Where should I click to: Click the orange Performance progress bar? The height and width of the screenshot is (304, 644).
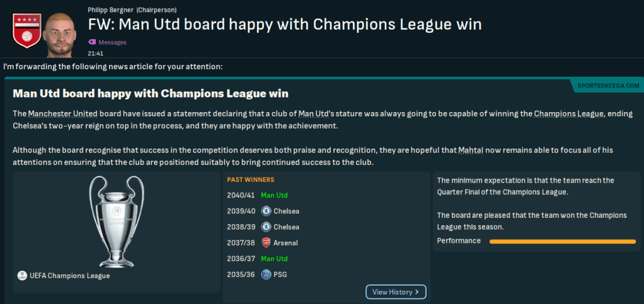point(562,241)
